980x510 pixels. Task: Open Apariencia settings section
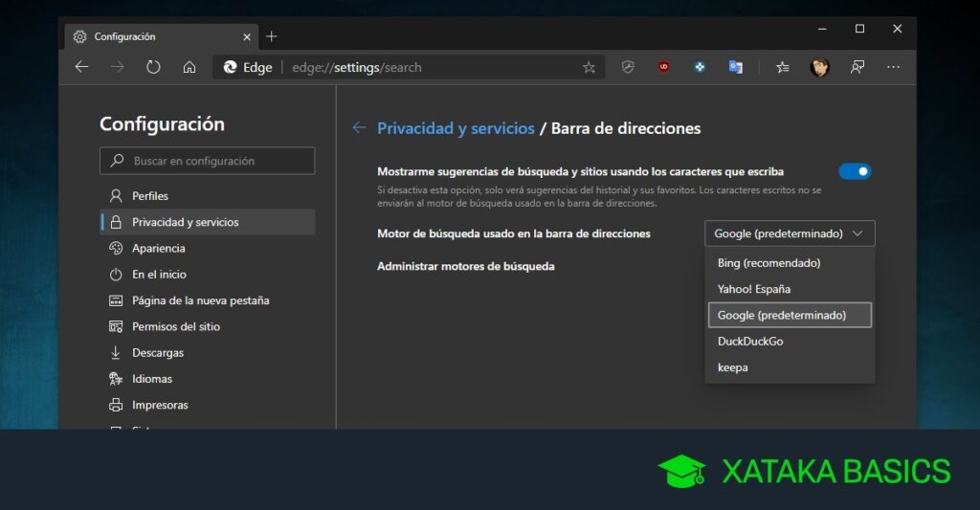159,248
